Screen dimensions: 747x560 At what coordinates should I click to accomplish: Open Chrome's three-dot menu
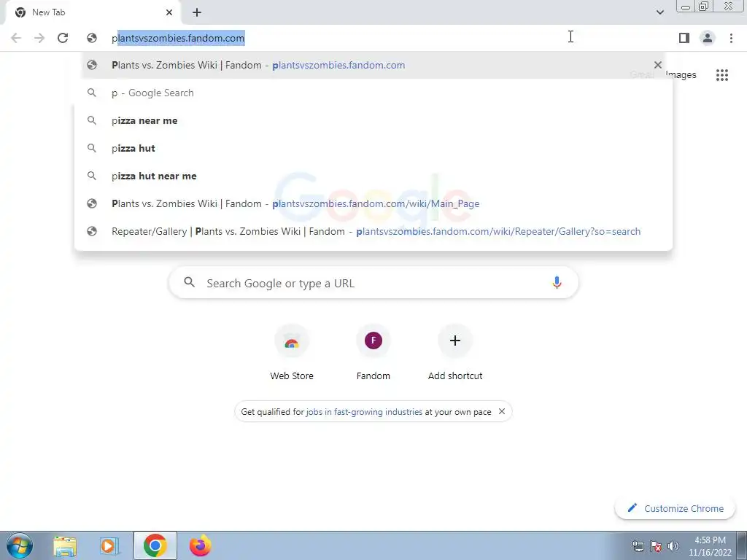[x=731, y=38]
